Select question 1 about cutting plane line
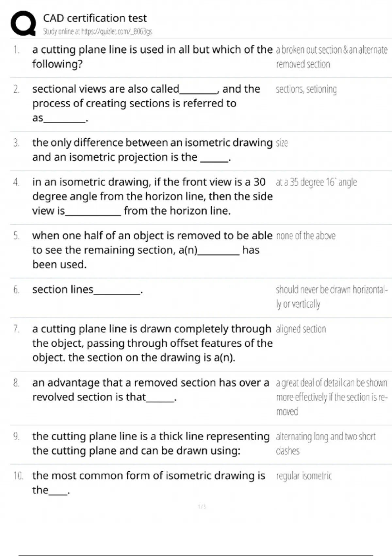392x556 pixels. pos(152,57)
